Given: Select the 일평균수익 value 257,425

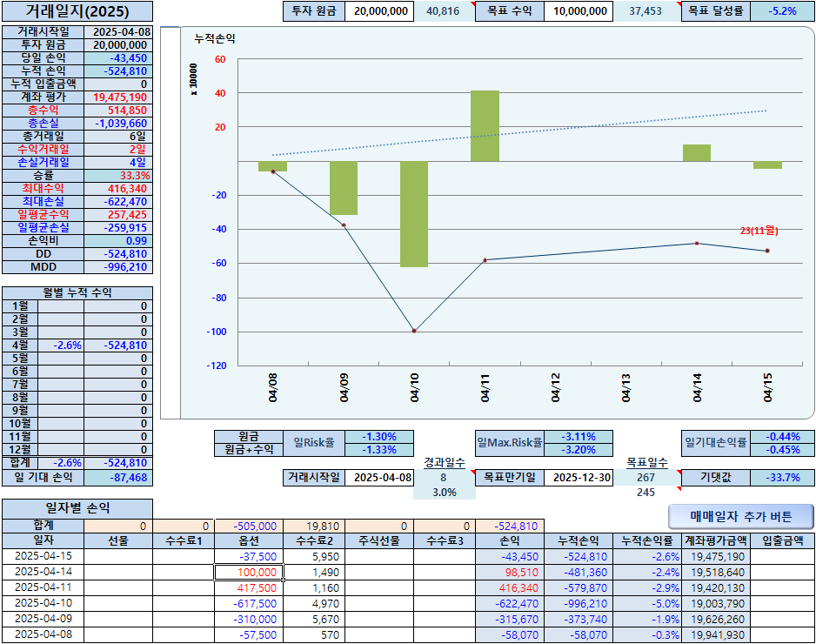Looking at the screenshot, I should (x=118, y=214).
